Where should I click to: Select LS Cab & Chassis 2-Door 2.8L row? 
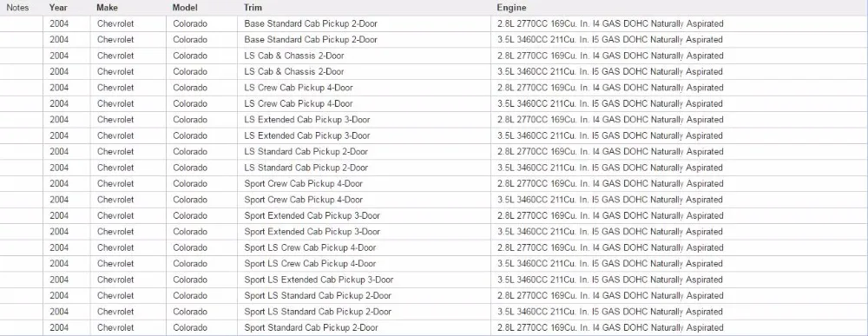click(x=434, y=56)
